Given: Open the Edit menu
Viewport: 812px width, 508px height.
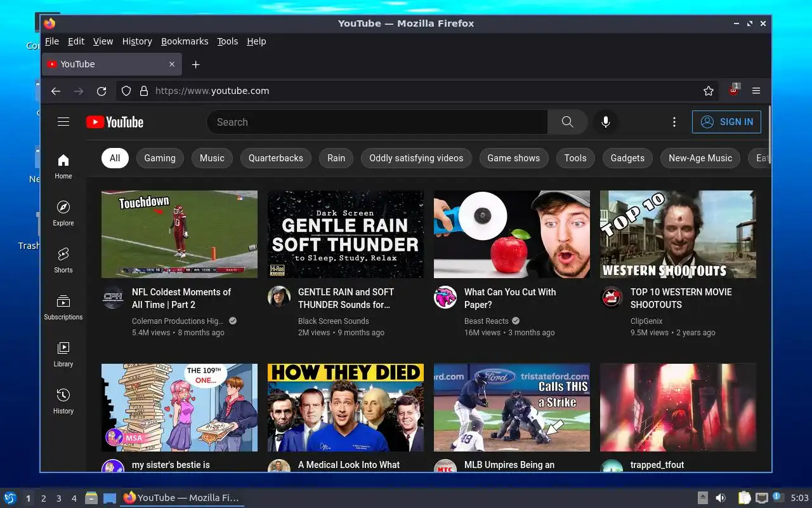Looking at the screenshot, I should [x=76, y=41].
